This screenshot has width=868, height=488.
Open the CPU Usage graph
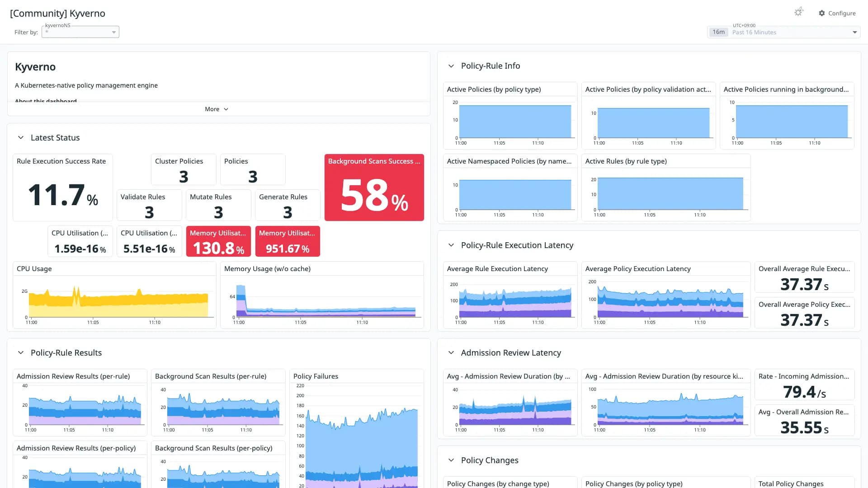point(114,295)
